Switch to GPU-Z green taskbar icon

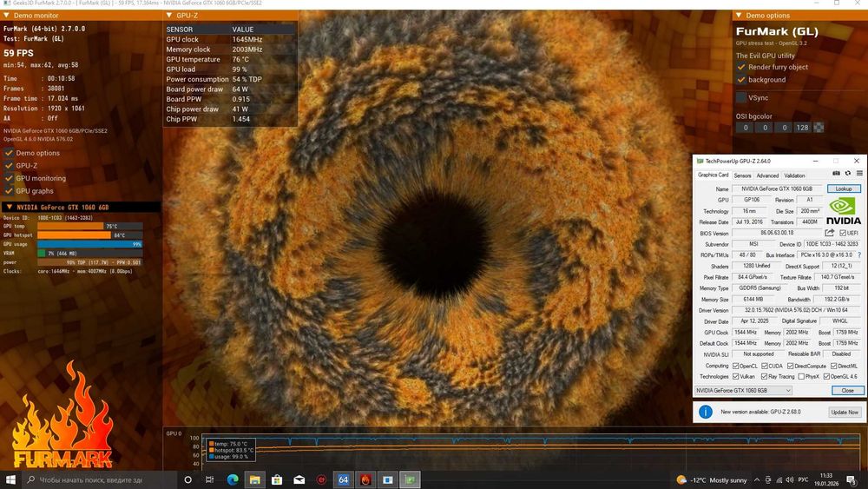(410, 479)
